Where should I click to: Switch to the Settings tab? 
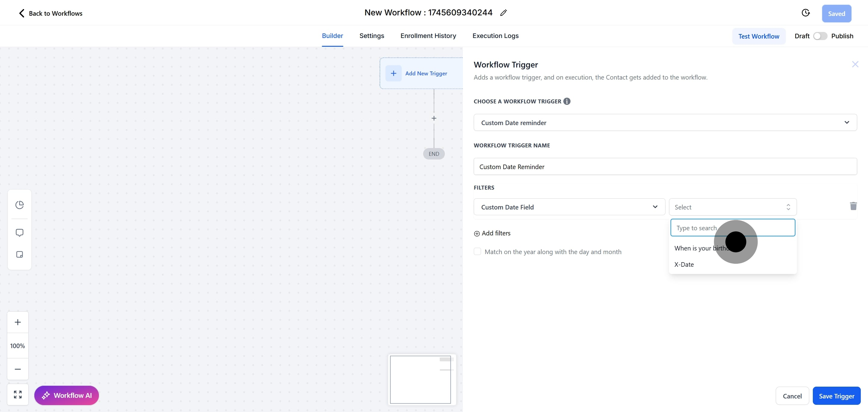(372, 36)
